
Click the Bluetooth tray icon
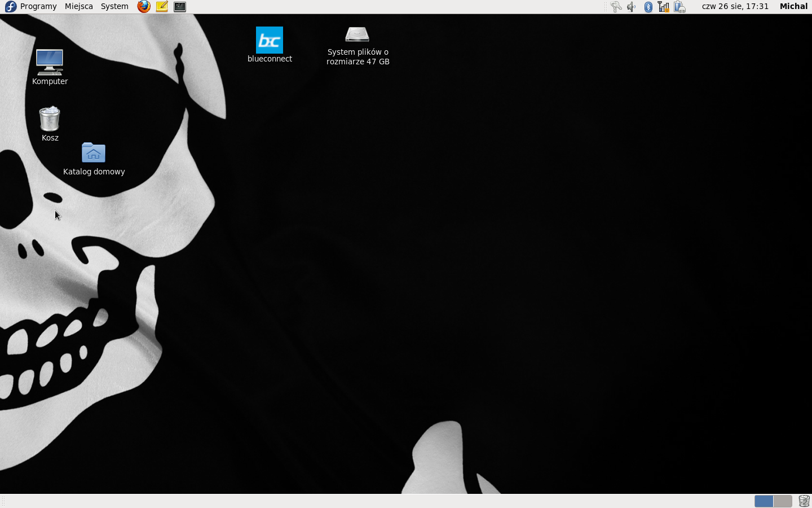point(648,7)
